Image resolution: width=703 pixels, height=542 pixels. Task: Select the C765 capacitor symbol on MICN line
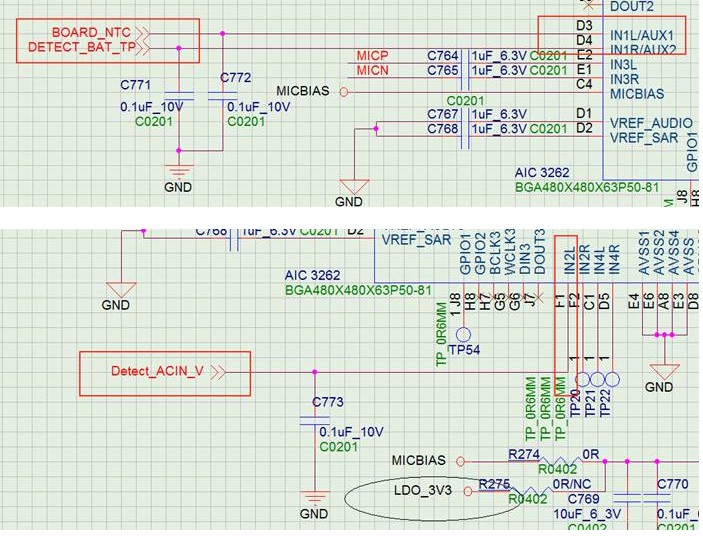(465, 77)
